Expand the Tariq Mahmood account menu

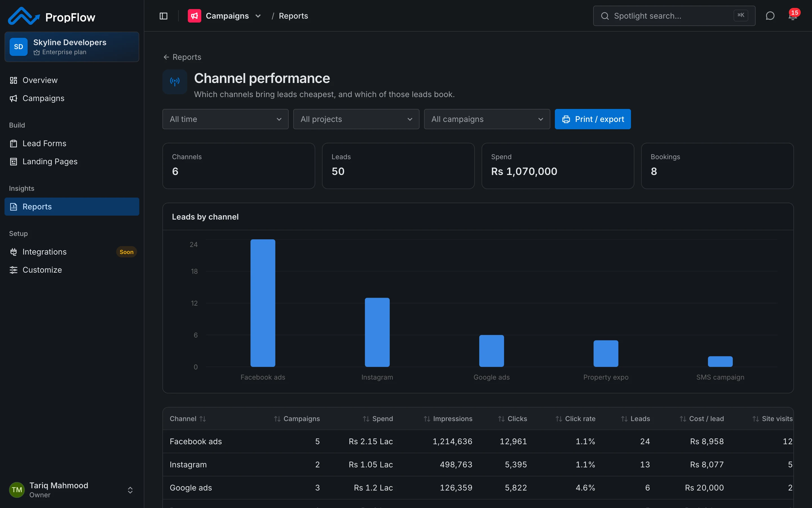(x=130, y=490)
